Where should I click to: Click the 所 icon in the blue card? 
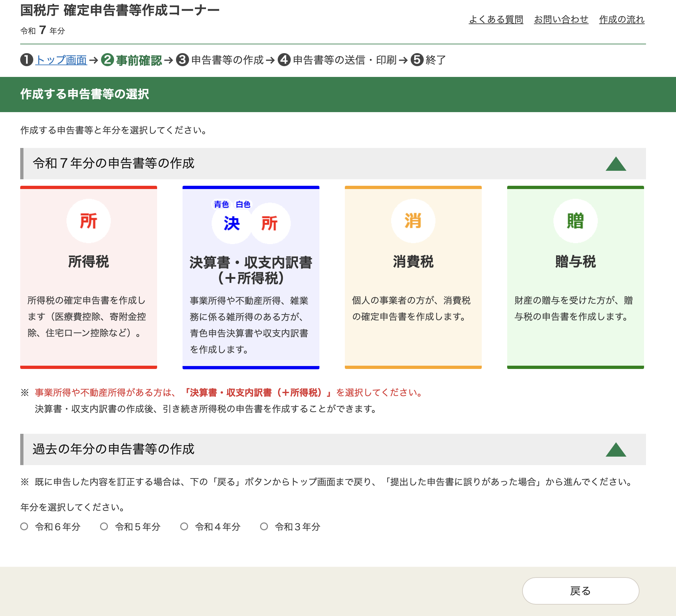click(270, 223)
